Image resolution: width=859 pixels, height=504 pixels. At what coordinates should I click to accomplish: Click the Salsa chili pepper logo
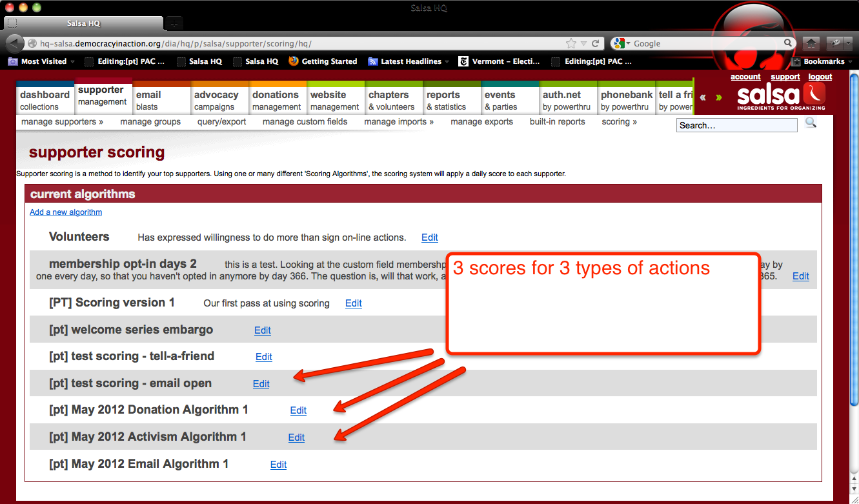[781, 97]
